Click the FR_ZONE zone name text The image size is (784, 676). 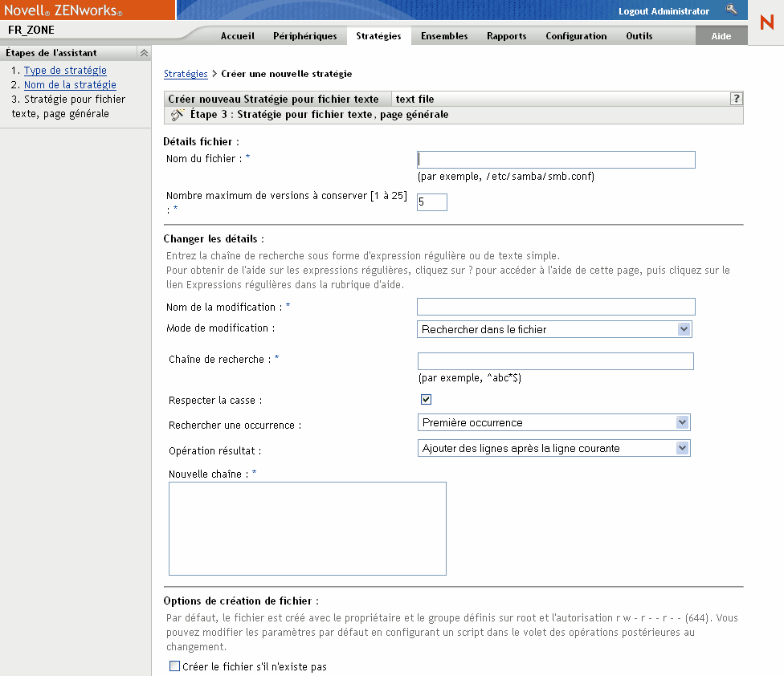tap(31, 30)
